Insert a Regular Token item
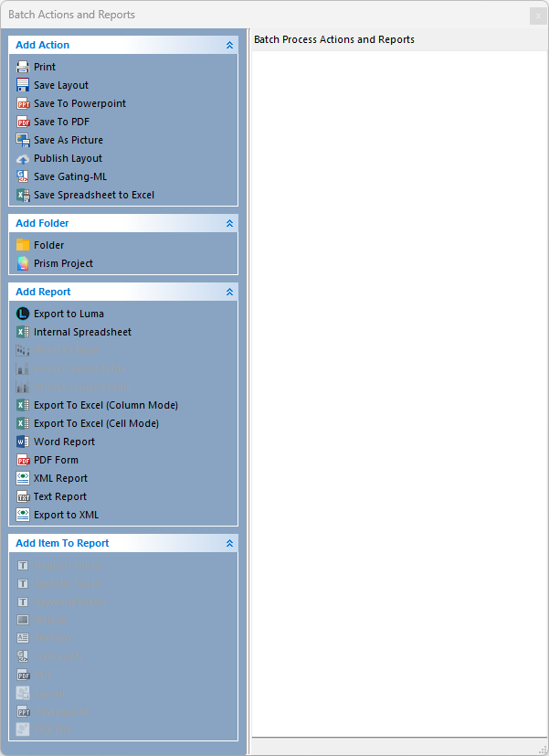This screenshot has width=549, height=756. 58,565
